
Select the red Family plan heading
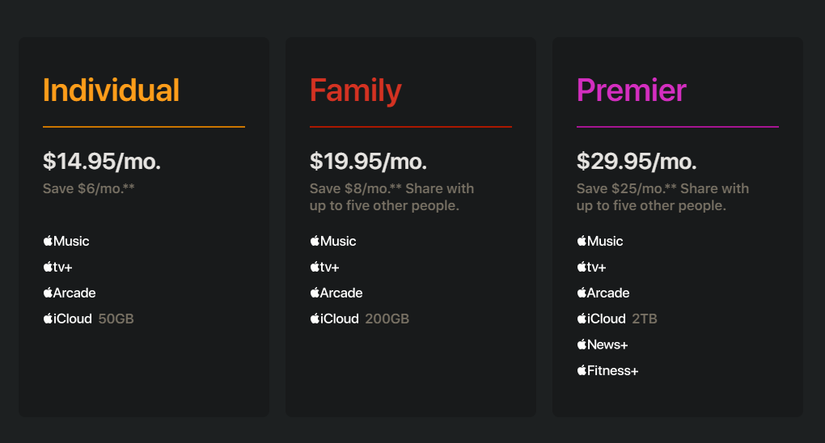coord(355,90)
